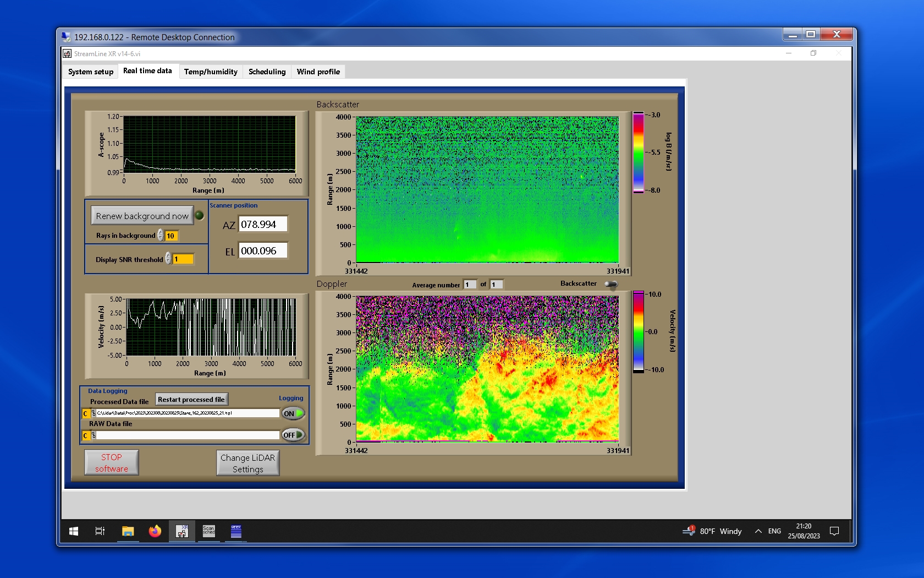Show hidden system tray icons chevron
The width and height of the screenshot is (924, 578).
pyautogui.click(x=758, y=531)
